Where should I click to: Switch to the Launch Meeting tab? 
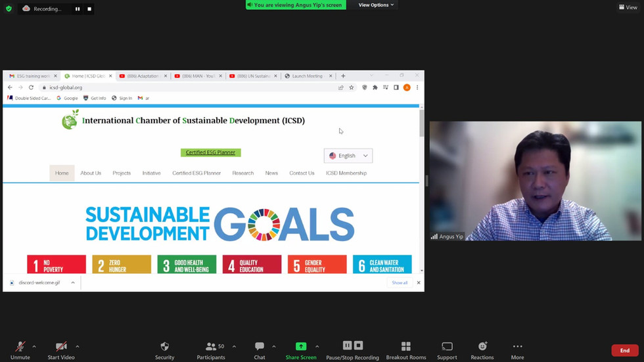point(307,76)
